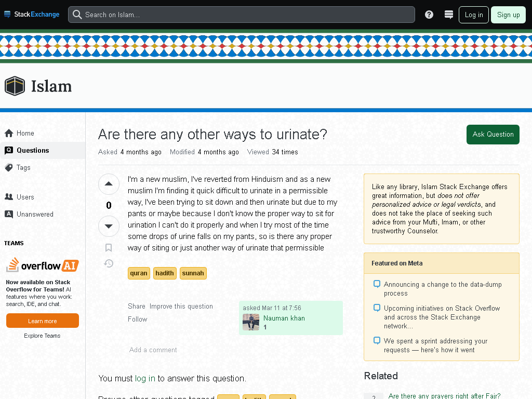Click the overflowAI logo
Image resolution: width=532 pixels, height=399 pixels.
43,265
